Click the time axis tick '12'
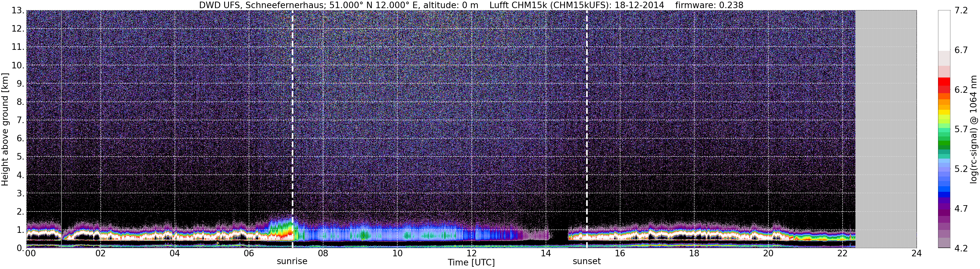This screenshot has height=269, width=980. (471, 253)
